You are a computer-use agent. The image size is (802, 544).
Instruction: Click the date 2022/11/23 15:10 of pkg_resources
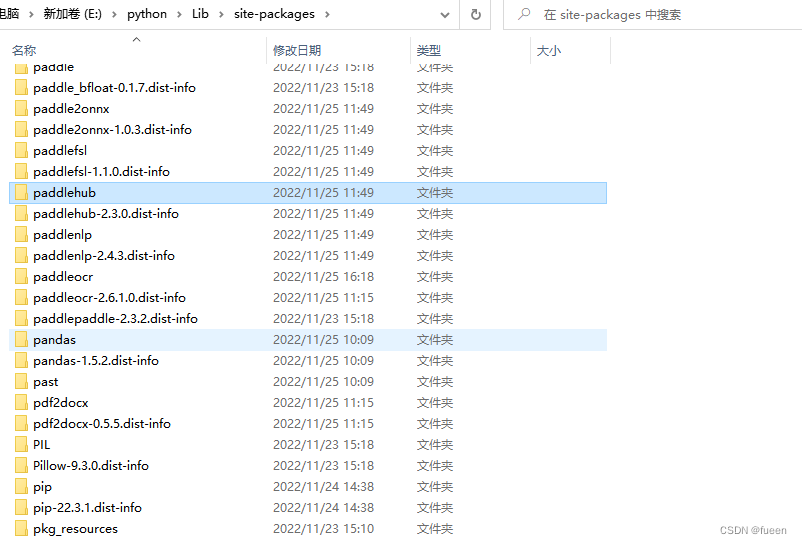pyautogui.click(x=323, y=529)
